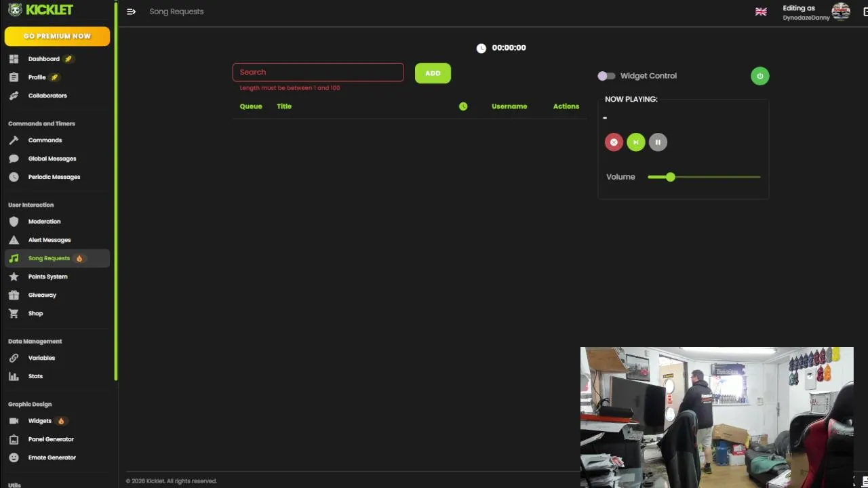868x488 pixels.
Task: Click the timer clock icon above the queue
Action: 481,48
